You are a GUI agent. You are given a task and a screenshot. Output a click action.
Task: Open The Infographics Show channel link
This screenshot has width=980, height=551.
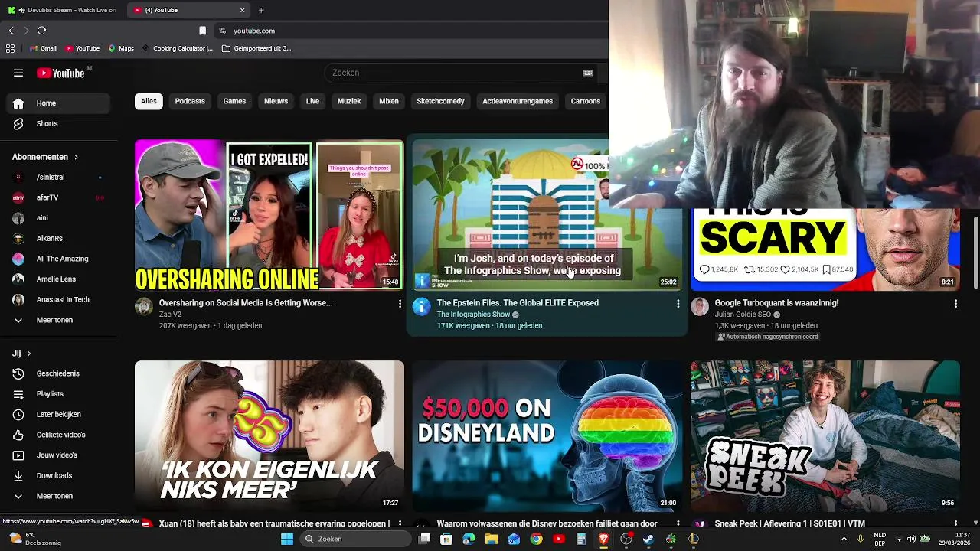(473, 315)
